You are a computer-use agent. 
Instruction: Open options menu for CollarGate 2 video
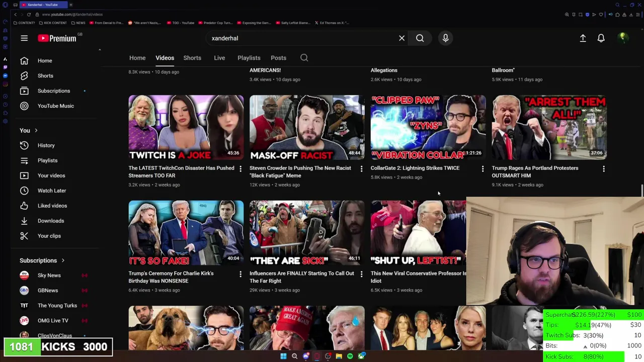point(482,169)
